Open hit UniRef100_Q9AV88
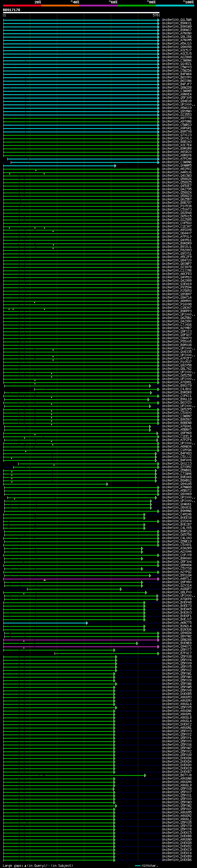 [x=177, y=47]
